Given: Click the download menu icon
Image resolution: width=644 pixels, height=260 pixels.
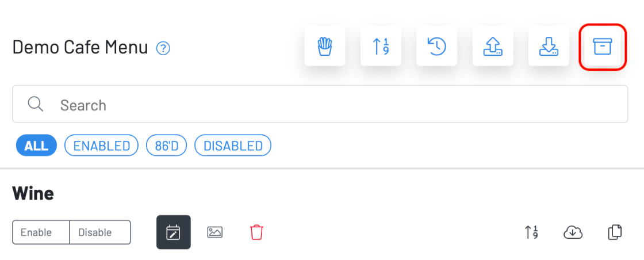Looking at the screenshot, I should [549, 46].
